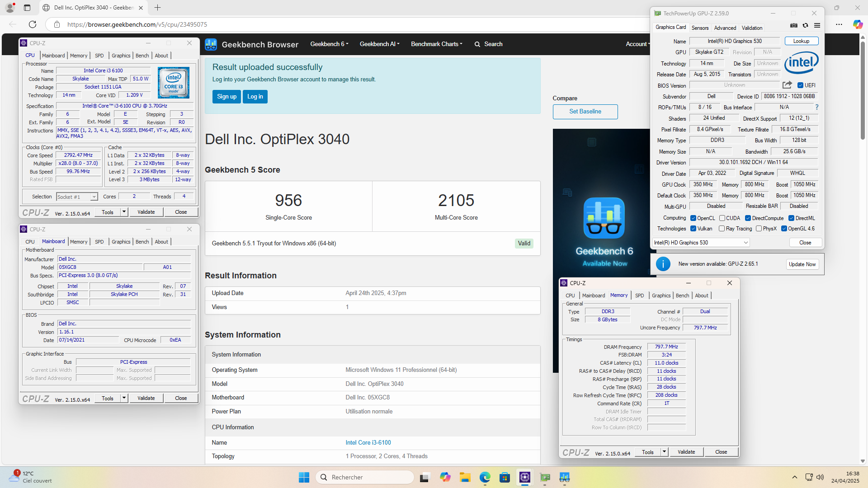Open the Windows Start menu
Screen dimensions: 868x488
[x=304, y=477]
